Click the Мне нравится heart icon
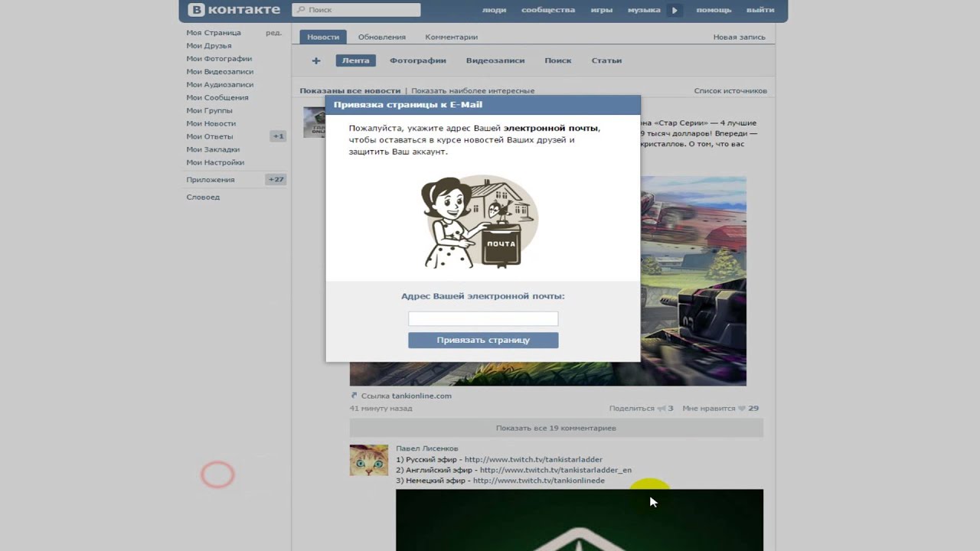 pyautogui.click(x=741, y=409)
